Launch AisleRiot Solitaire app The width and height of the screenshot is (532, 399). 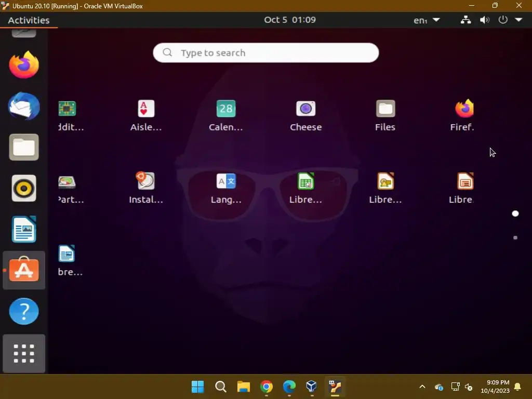click(146, 116)
